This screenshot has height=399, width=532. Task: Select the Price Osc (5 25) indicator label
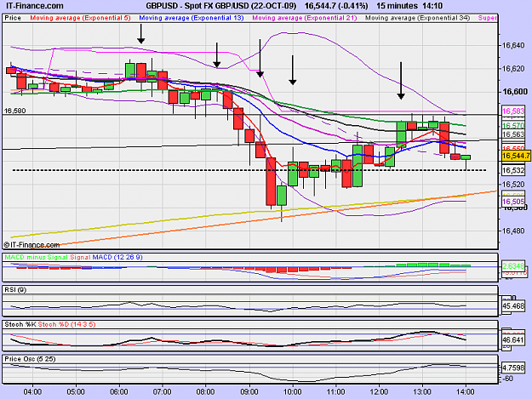click(x=30, y=359)
